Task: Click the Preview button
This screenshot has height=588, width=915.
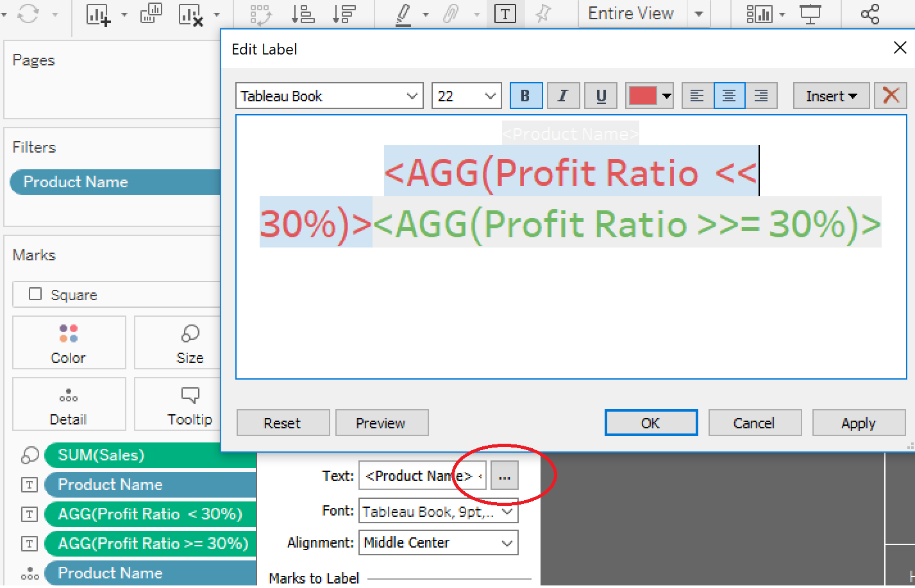Action: tap(382, 423)
